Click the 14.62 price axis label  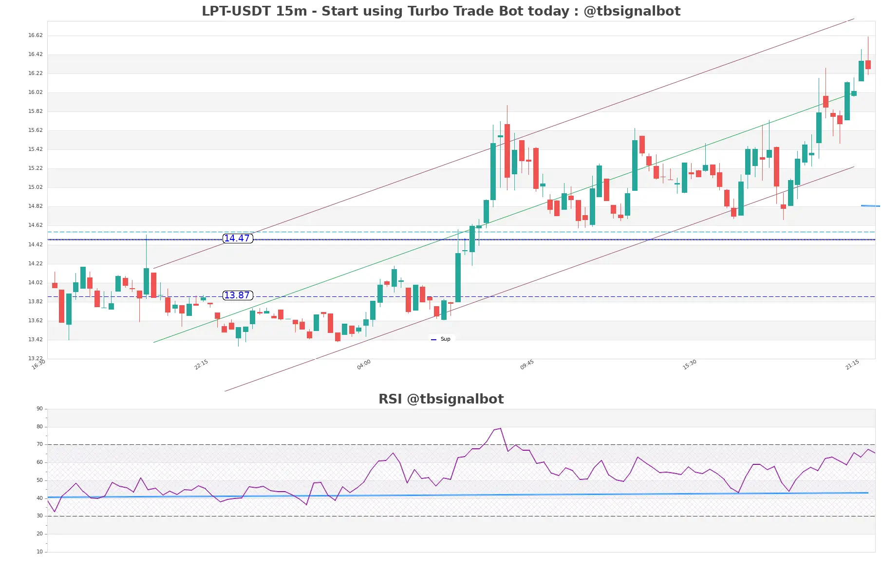point(35,225)
